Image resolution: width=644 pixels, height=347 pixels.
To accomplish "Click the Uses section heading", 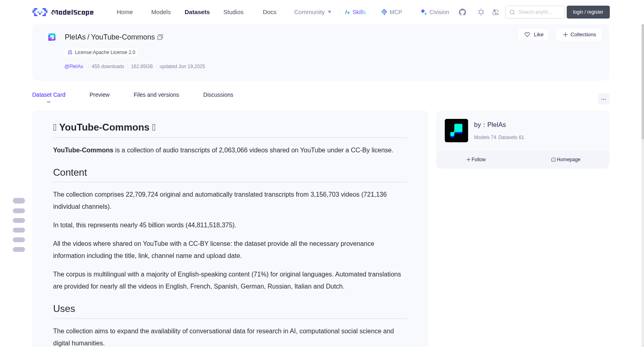I will point(64,309).
